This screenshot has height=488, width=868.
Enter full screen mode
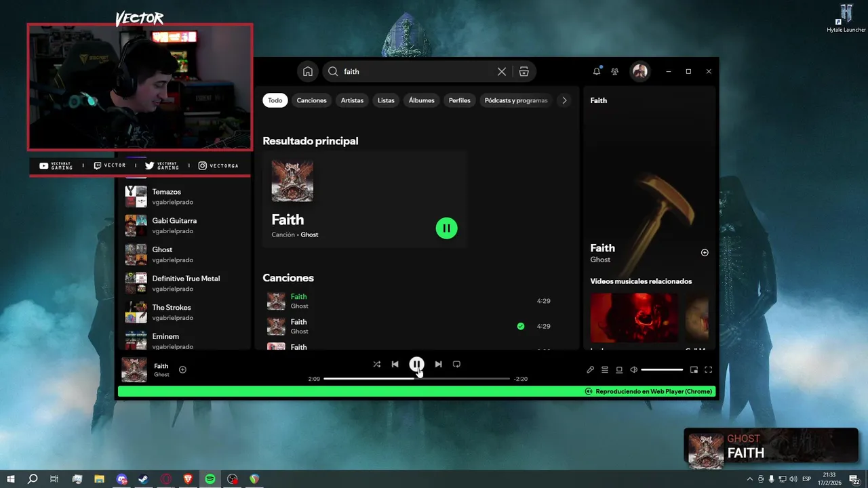point(709,369)
